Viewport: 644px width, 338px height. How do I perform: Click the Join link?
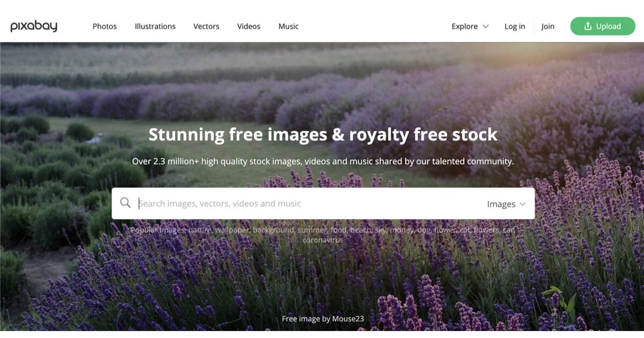pos(547,26)
